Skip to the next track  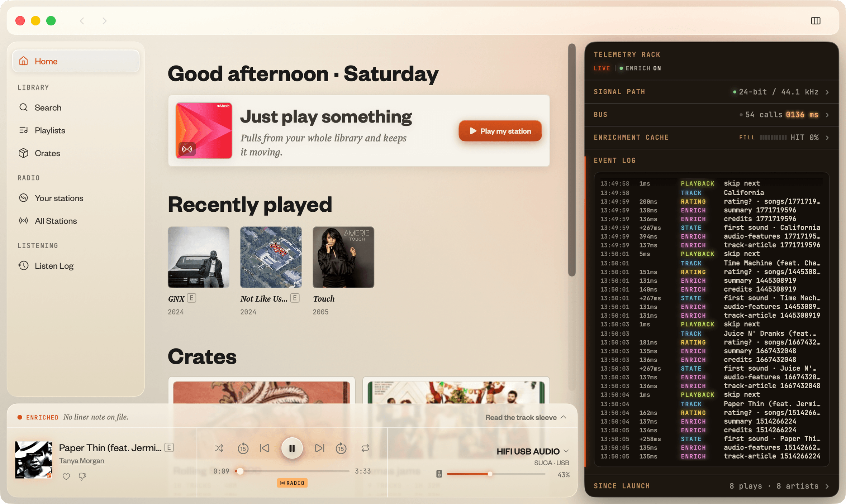point(319,448)
